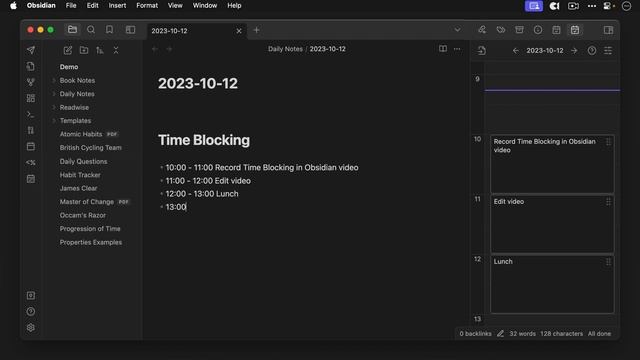This screenshot has width=640, height=360.
Task: Open the Help menu in menu bar
Action: pyautogui.click(x=234, y=6)
